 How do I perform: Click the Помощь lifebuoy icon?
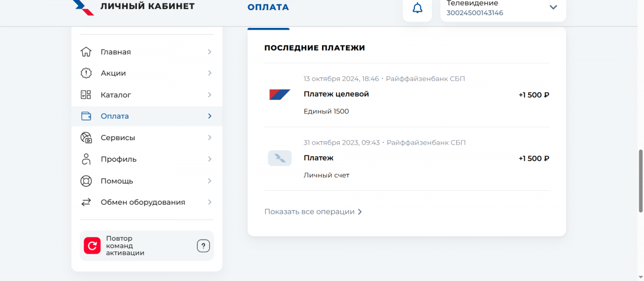pyautogui.click(x=86, y=181)
